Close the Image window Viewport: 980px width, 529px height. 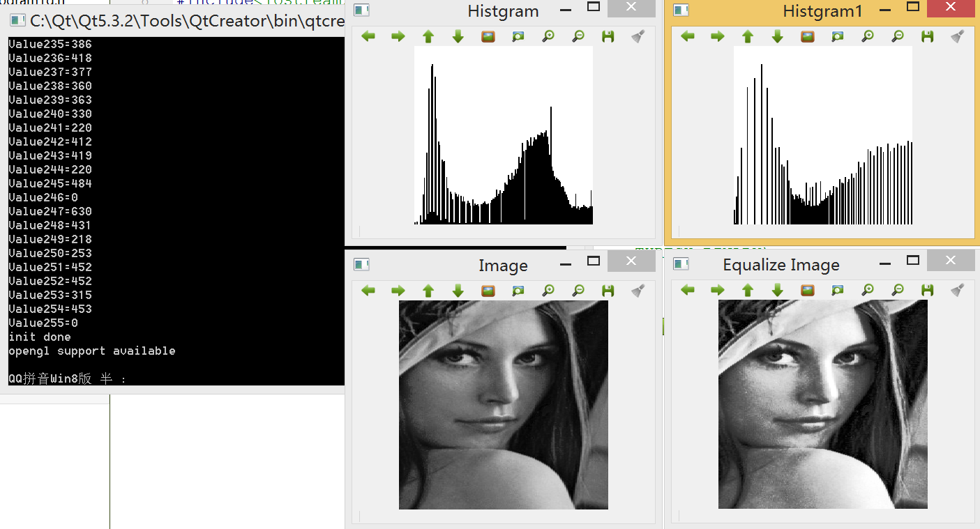(x=631, y=261)
